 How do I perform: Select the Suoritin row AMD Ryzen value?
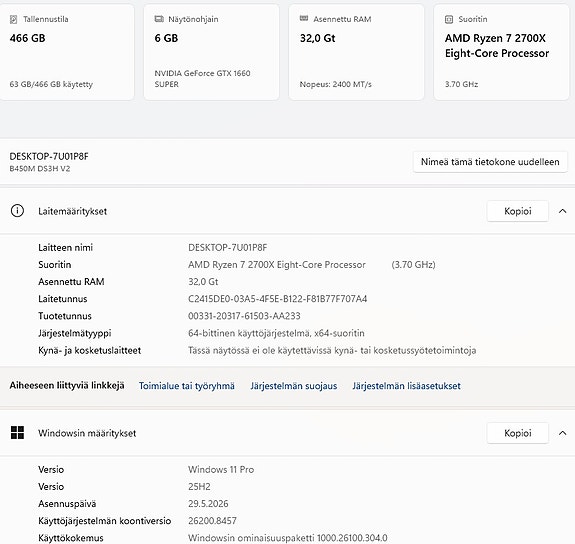coord(277,265)
